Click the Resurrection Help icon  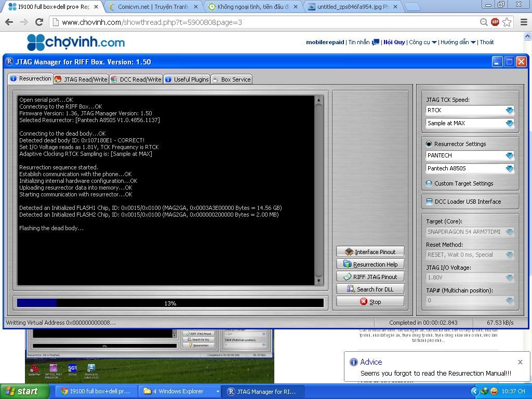[347, 264]
